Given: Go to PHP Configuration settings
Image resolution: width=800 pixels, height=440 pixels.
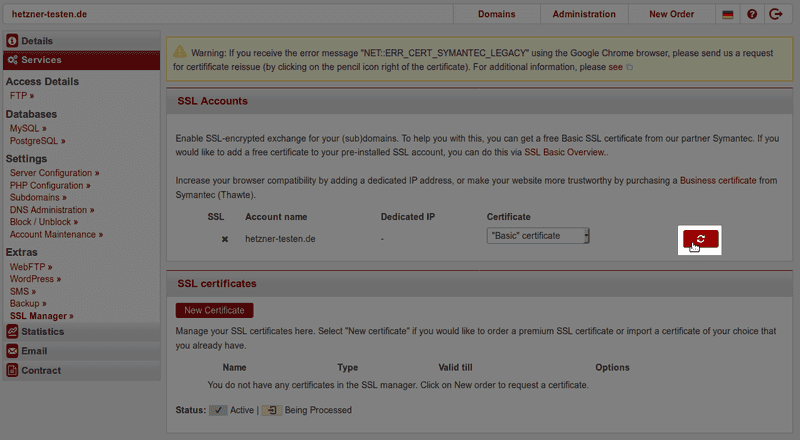Looking at the screenshot, I should coord(50,186).
